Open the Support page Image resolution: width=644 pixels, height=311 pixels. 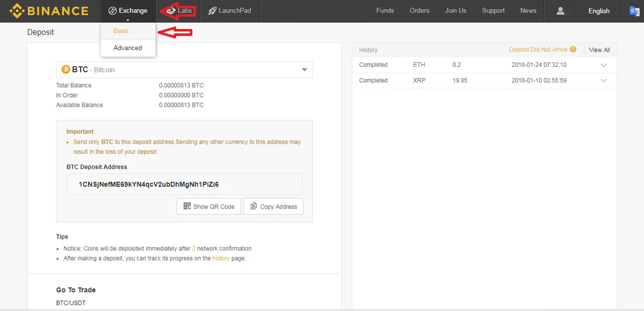click(x=493, y=11)
